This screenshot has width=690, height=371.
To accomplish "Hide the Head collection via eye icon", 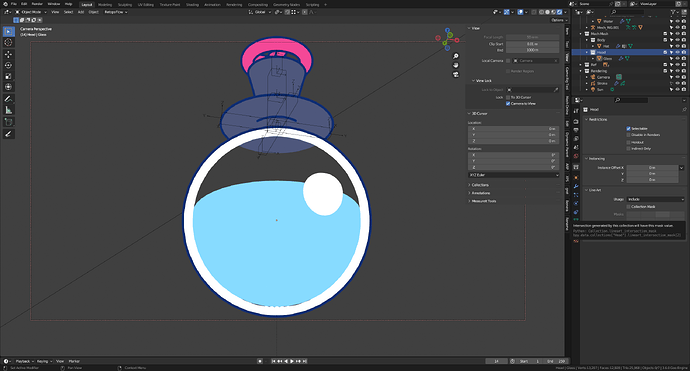I will click(x=677, y=52).
